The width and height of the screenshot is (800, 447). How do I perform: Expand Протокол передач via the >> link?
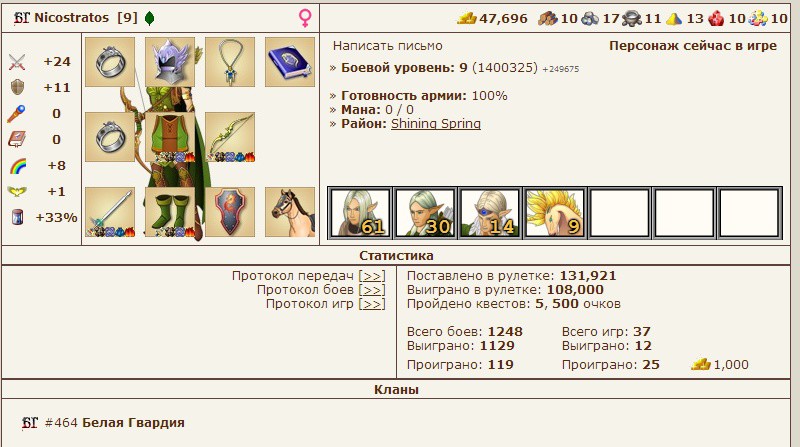tap(372, 276)
